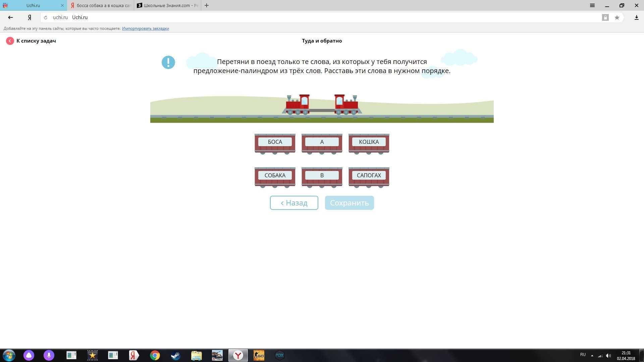Image resolution: width=644 pixels, height=362 pixels.
Task: Click the browser back arrow button
Action: coord(10,17)
